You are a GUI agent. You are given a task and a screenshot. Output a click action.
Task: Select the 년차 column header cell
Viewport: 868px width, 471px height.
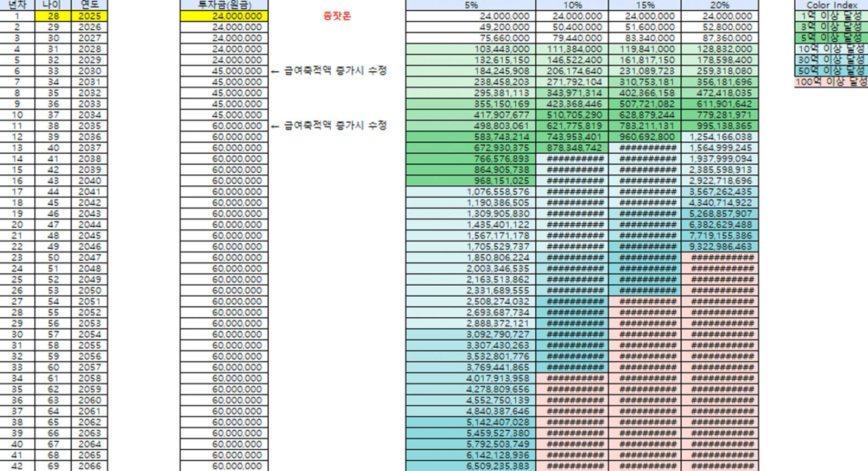tap(17, 5)
